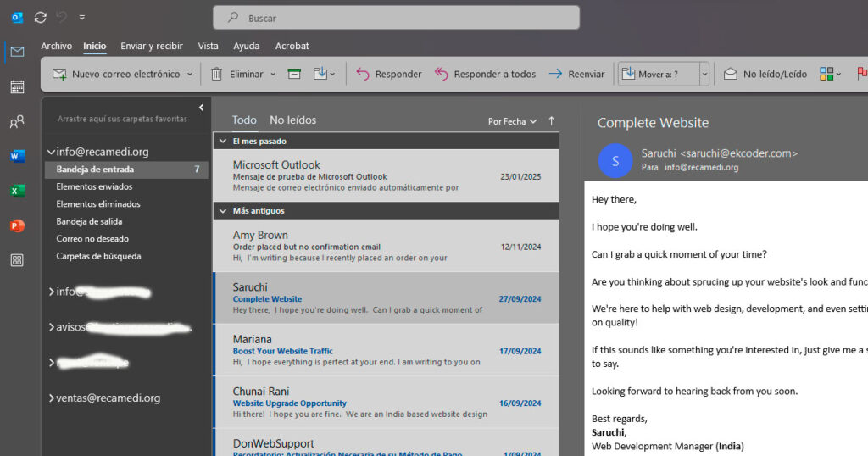Click the Responder a todos button
This screenshot has height=456, width=868.
[x=485, y=74]
